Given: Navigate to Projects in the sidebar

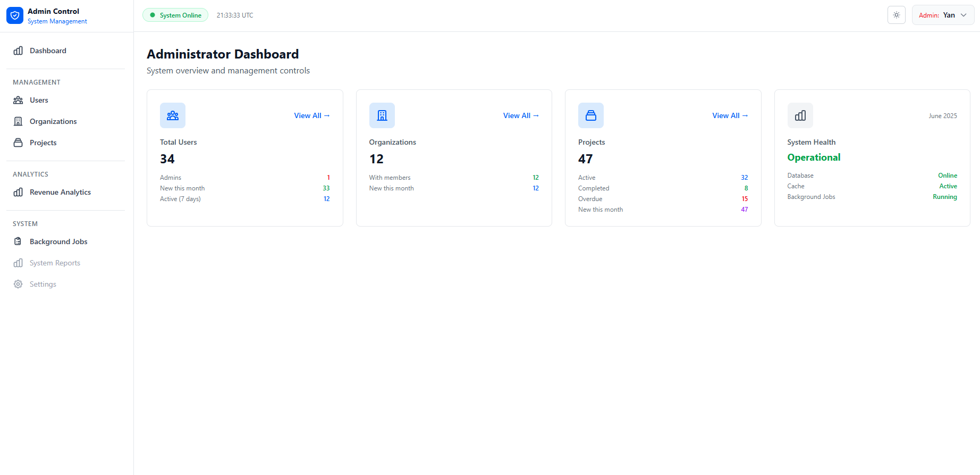Looking at the screenshot, I should click(65, 143).
